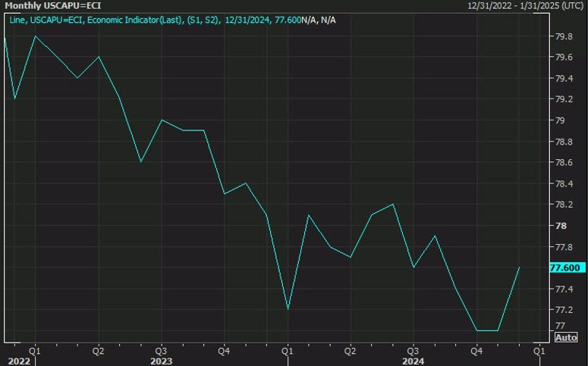This screenshot has height=366, width=588.
Task: Click the date range '12/31/2022 - 1/31/2025 (UTC)'
Action: pos(525,5)
